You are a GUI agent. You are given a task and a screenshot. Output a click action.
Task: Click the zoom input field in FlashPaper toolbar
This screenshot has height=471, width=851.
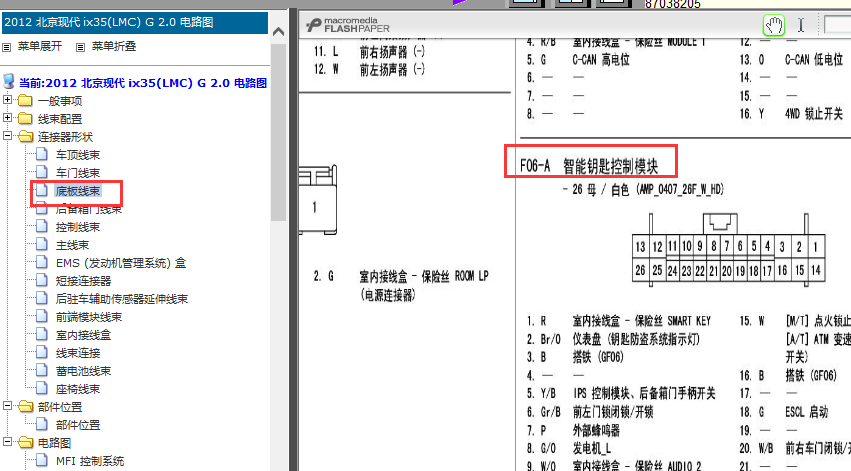point(837,25)
